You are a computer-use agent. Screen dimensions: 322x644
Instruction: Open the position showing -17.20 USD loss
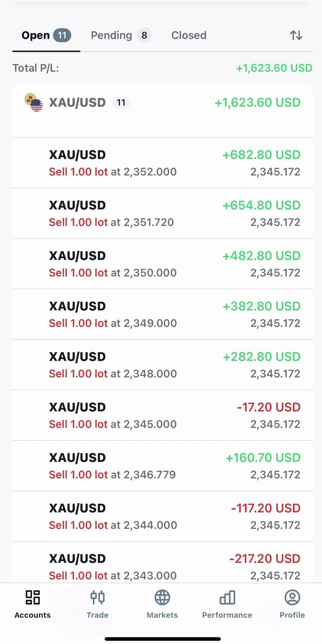point(162,415)
